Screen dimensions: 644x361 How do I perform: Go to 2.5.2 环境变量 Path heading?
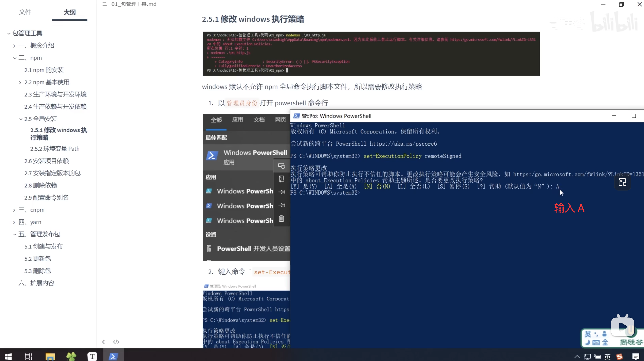[x=55, y=149]
